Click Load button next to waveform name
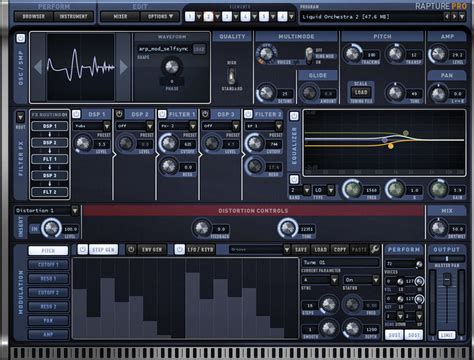The height and width of the screenshot is (360, 474). point(199,49)
